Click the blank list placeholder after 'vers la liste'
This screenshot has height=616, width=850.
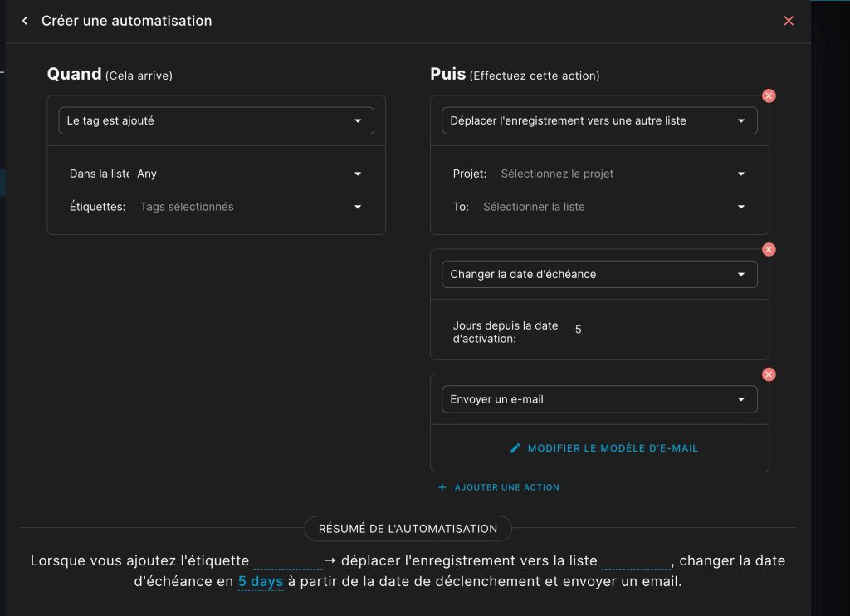tap(637, 561)
